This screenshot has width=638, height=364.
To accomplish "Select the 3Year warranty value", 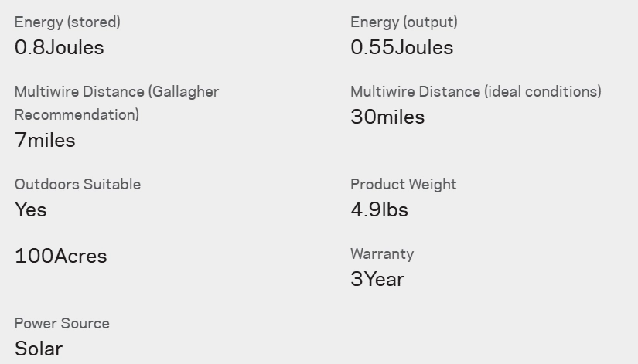I will (x=377, y=280).
